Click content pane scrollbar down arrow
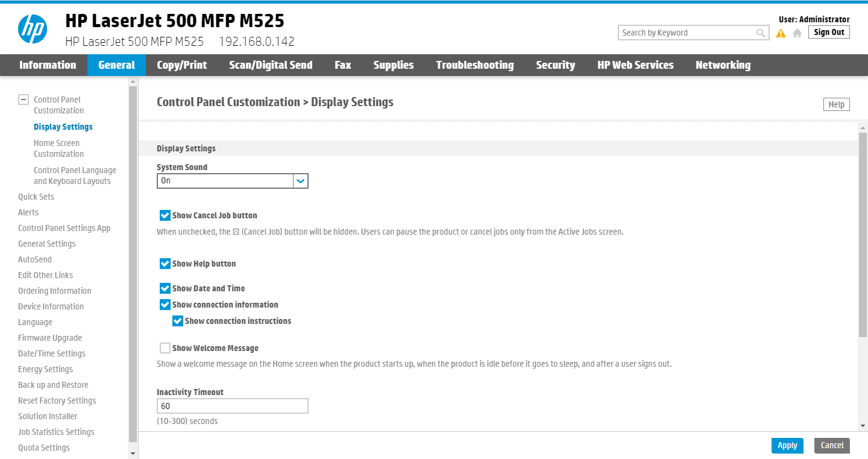 coord(863,426)
